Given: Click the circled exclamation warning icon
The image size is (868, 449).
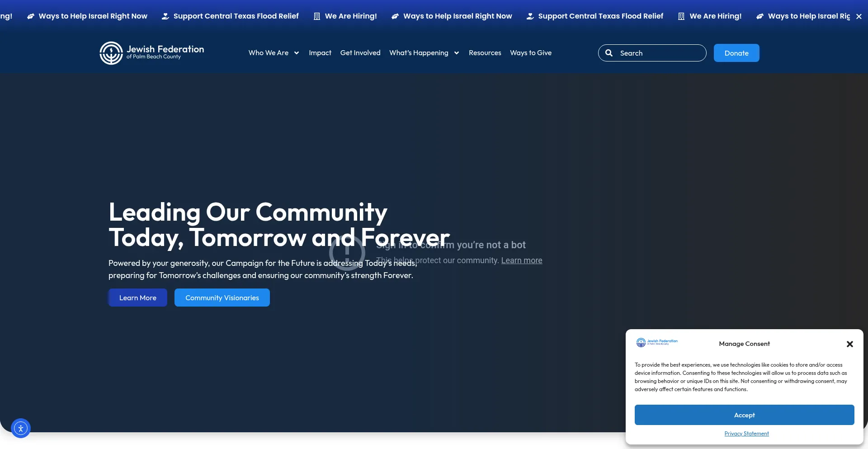Looking at the screenshot, I should [x=347, y=252].
